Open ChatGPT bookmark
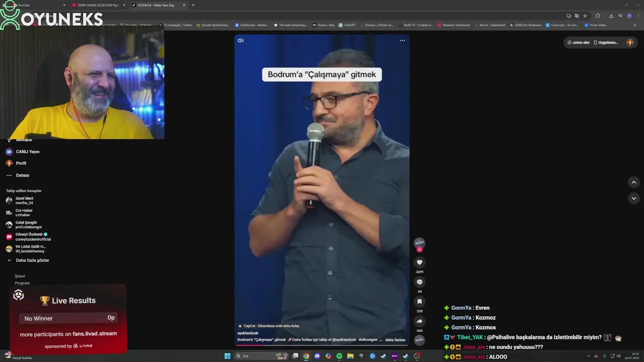The image size is (644, 362). click(347, 25)
